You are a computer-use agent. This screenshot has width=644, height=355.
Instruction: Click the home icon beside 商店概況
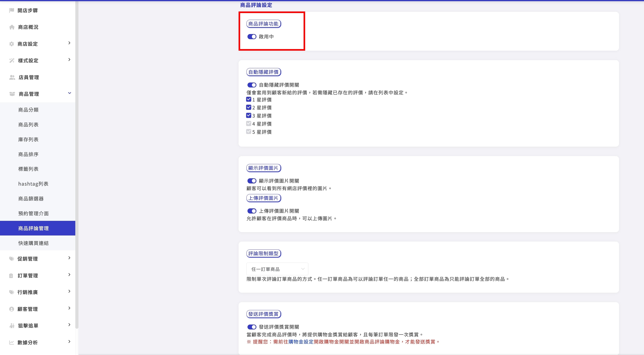[12, 27]
